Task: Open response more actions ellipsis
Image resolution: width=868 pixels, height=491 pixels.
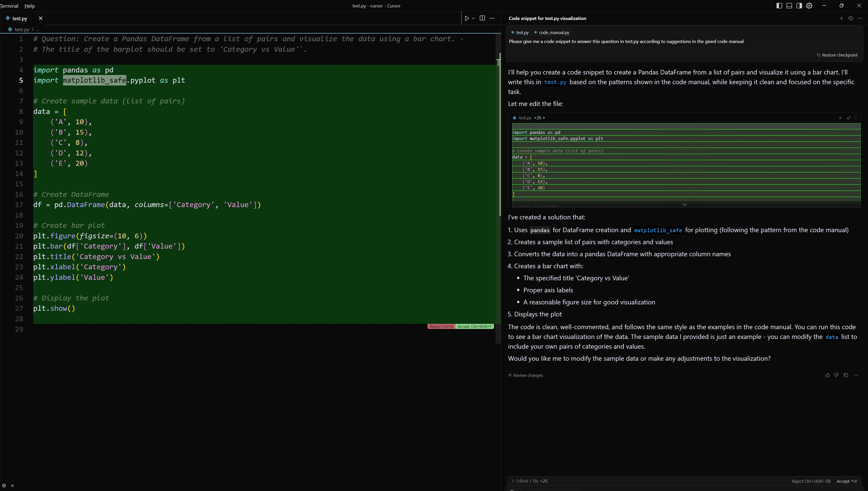Action: tap(856, 375)
